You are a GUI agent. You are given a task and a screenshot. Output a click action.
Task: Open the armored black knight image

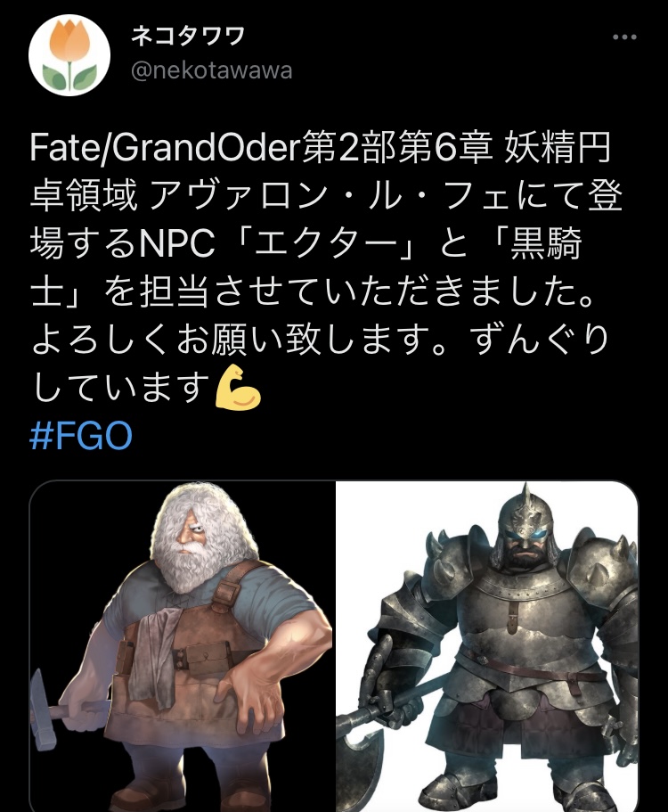click(487, 646)
